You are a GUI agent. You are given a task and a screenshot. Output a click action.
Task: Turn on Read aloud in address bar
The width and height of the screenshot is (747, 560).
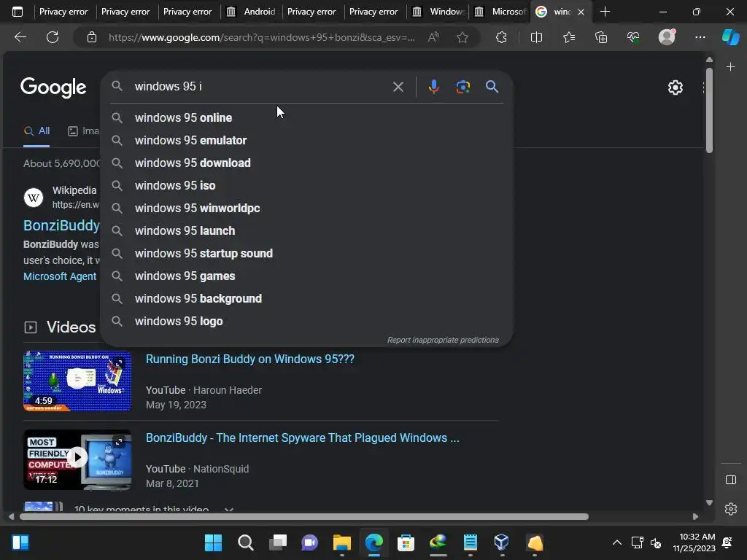click(433, 37)
